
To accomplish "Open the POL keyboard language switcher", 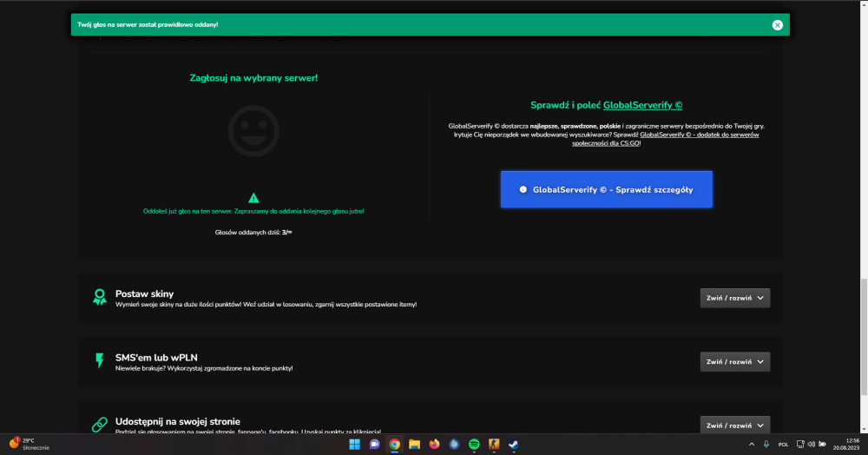I will pyautogui.click(x=783, y=445).
